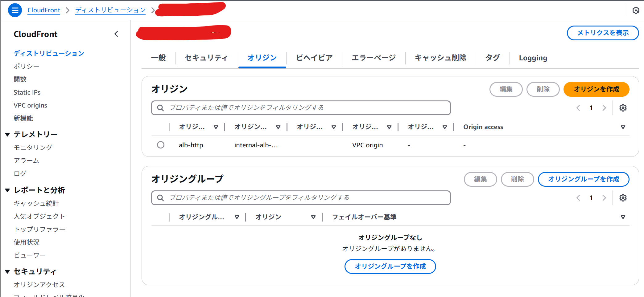Viewport: 644px width, 297px height.
Task: Sort origin groups by オリジン column arrow
Action: 313,217
